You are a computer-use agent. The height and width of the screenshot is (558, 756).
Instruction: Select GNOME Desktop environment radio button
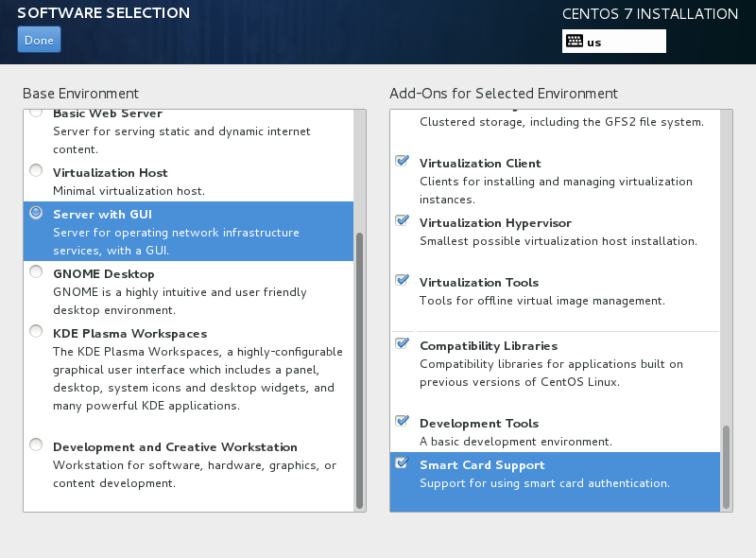click(36, 272)
